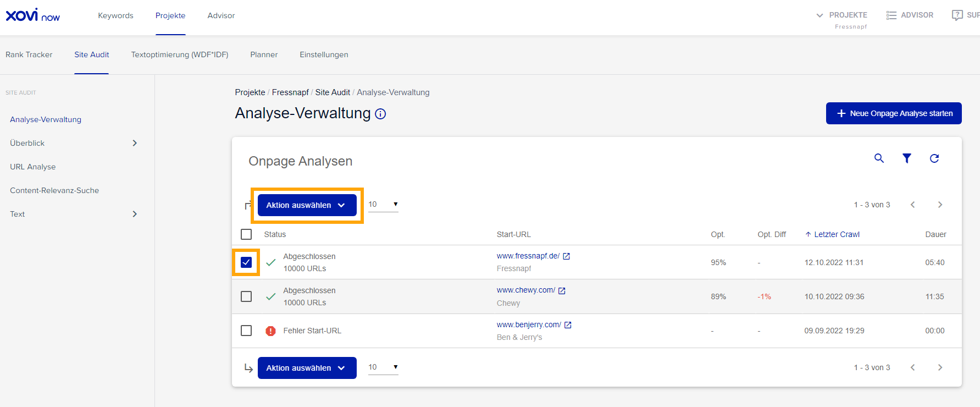Open ADVISOR link in top right
The height and width of the screenshot is (407, 980).
click(x=917, y=15)
